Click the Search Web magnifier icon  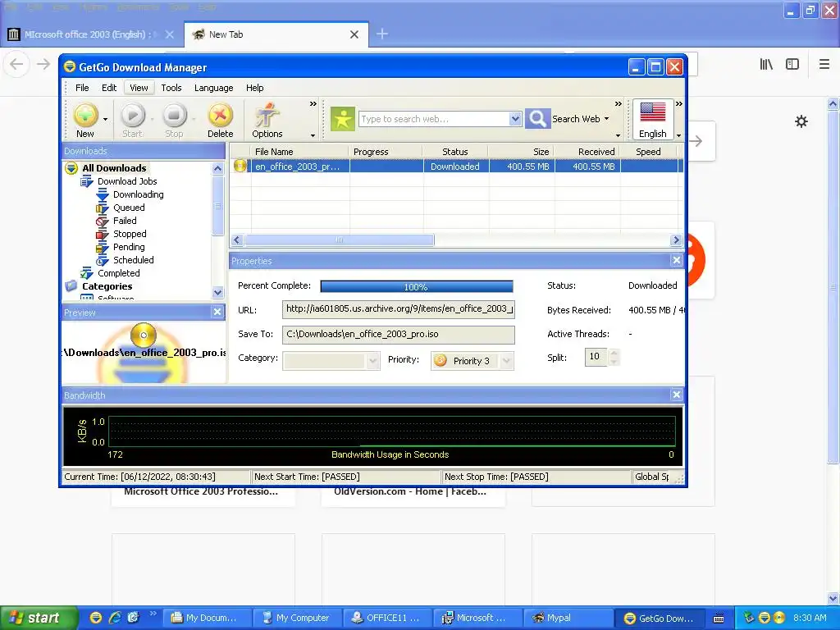coord(537,119)
